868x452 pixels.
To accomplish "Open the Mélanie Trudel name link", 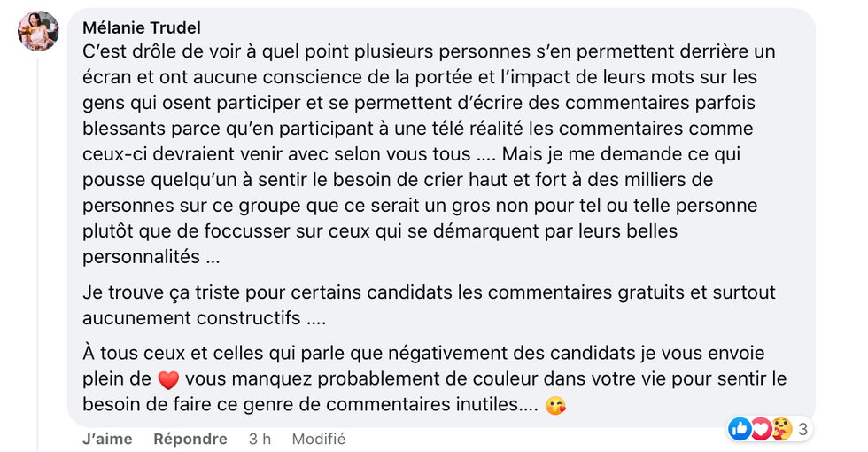I will 141,27.
